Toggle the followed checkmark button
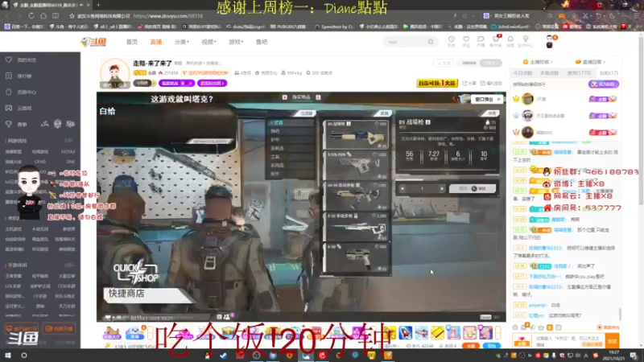 tap(444, 63)
